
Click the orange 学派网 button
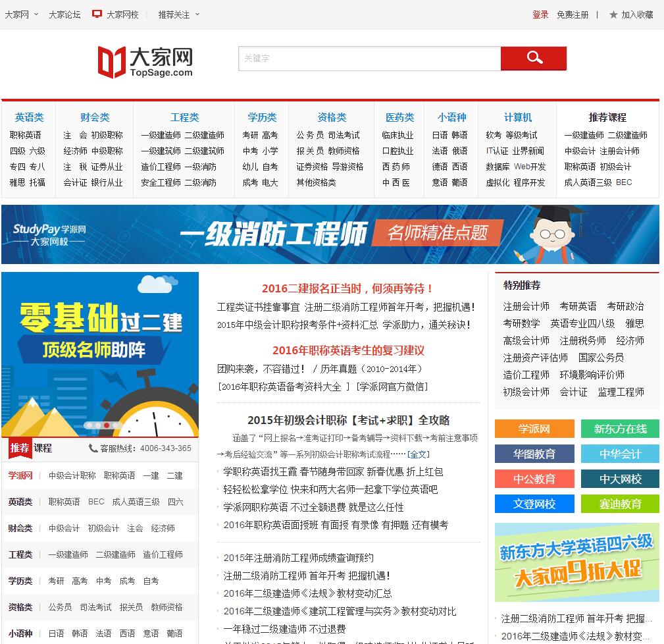(534, 429)
